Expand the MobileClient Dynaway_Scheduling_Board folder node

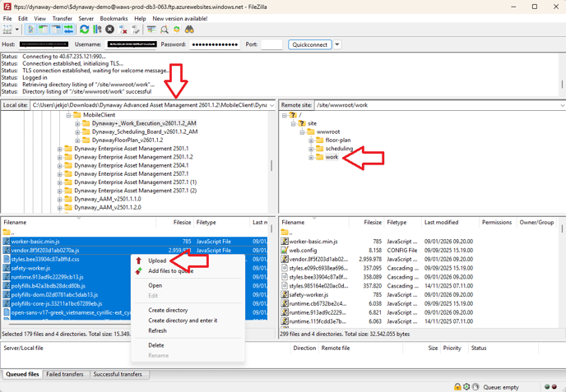tap(77, 131)
